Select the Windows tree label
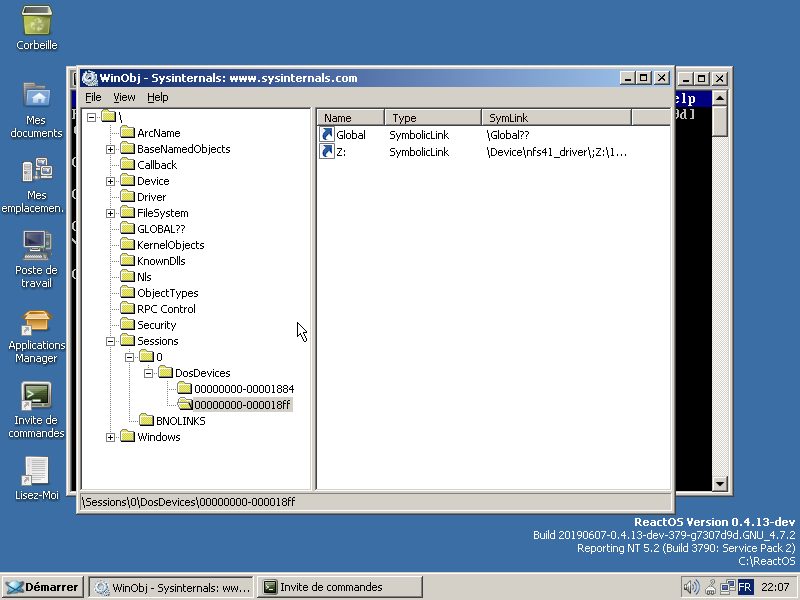 point(159,437)
